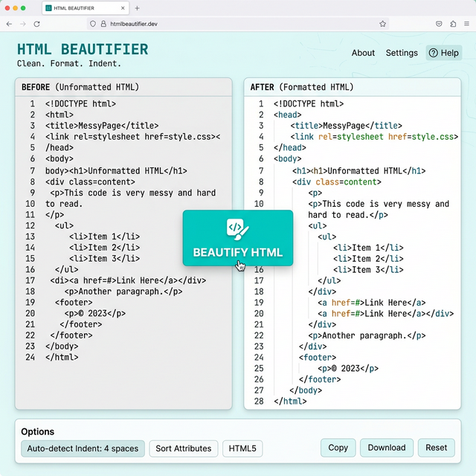Click the shield tracking protection icon
This screenshot has width=476, height=476.
(x=93, y=24)
